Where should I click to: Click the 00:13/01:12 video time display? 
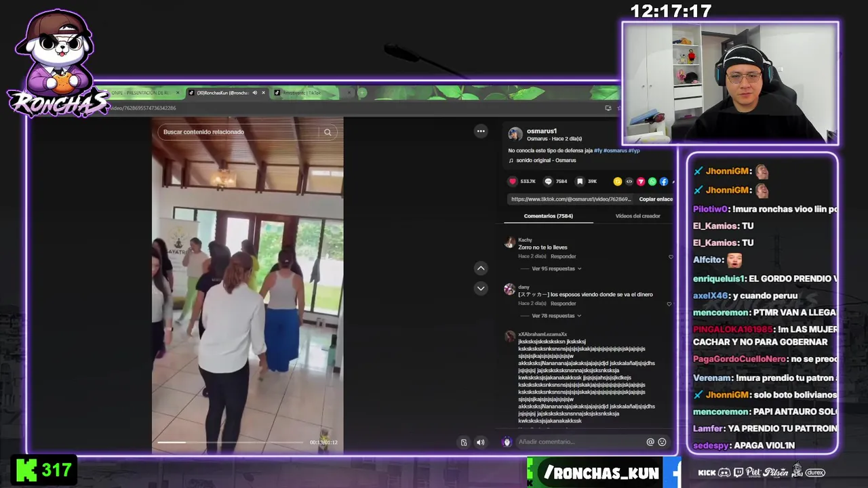[x=323, y=443]
